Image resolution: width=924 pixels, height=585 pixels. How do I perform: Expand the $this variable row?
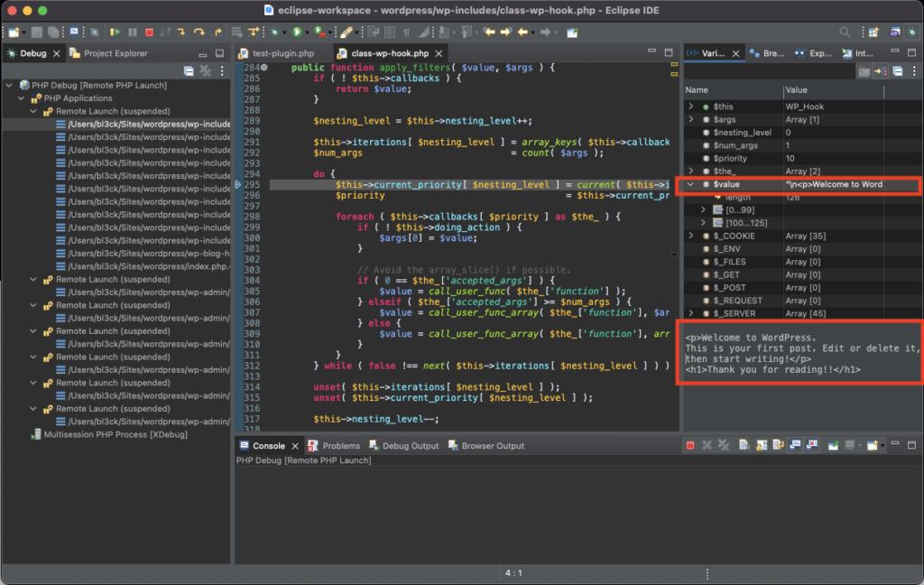click(691, 107)
